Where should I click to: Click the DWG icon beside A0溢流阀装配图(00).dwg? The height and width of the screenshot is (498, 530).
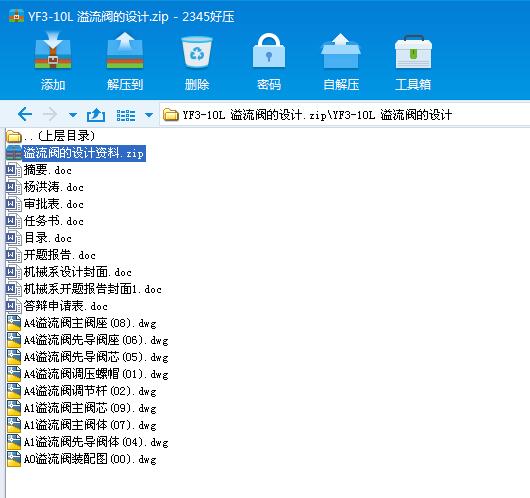[14, 459]
